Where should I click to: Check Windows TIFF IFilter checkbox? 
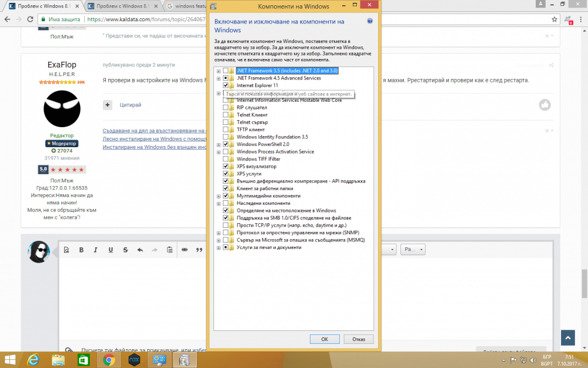tap(225, 159)
